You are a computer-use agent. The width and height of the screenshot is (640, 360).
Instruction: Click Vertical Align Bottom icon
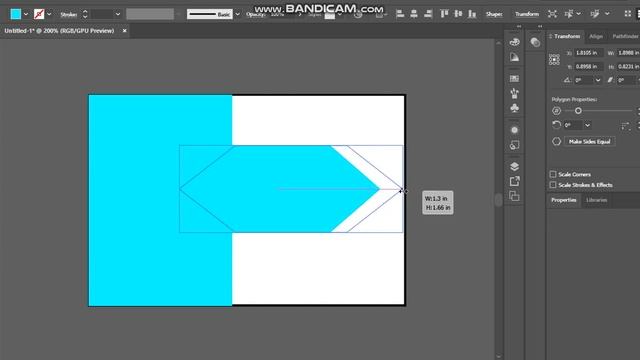(x=472, y=14)
